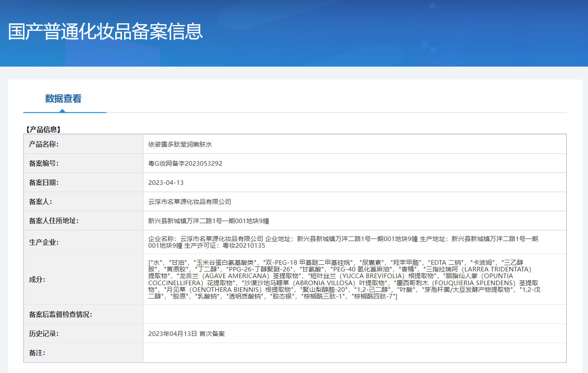Click the 成分 row label
Image resolution: width=588 pixels, height=373 pixels.
click(37, 279)
